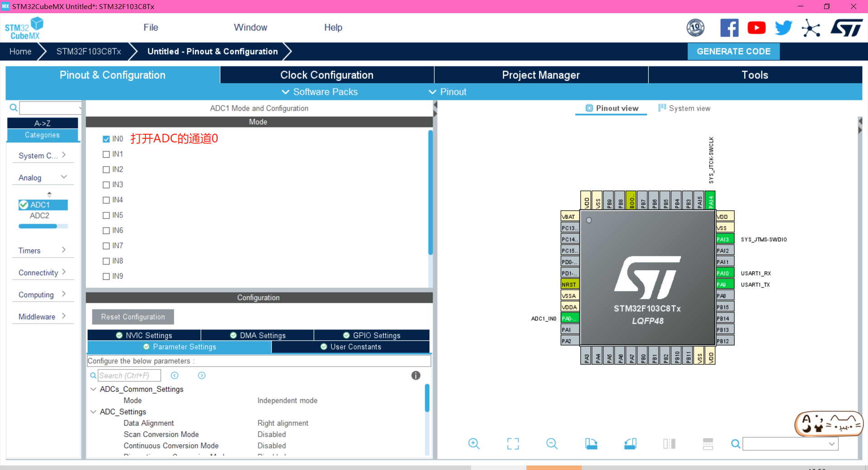Viewport: 868px width, 470px height.
Task: Expand the Connectivity category
Action: [42, 273]
